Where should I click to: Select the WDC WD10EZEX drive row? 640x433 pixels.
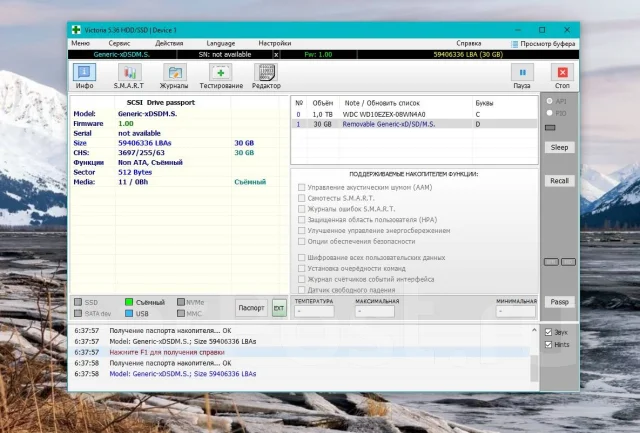414,114
